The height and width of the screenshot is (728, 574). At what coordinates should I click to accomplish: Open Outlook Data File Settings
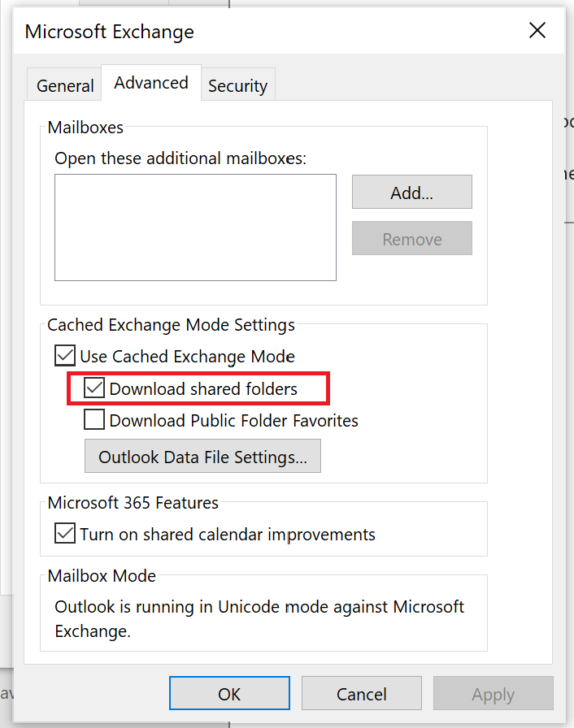(x=202, y=456)
